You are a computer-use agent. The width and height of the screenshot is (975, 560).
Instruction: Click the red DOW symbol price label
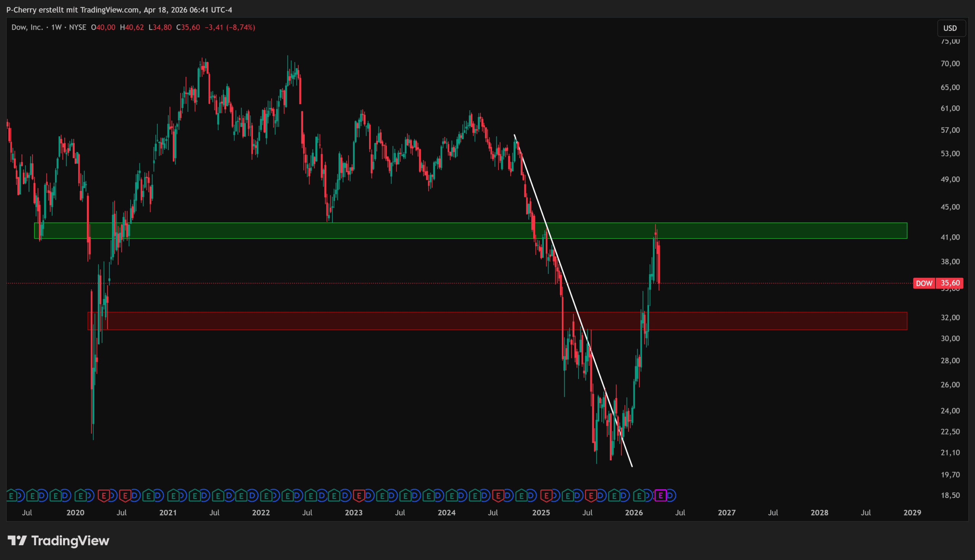(x=924, y=283)
